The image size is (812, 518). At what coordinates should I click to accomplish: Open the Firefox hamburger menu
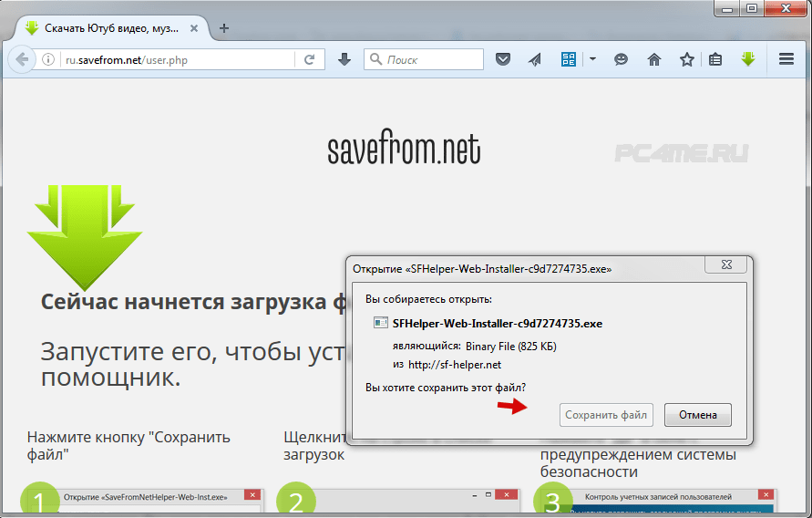click(x=787, y=59)
